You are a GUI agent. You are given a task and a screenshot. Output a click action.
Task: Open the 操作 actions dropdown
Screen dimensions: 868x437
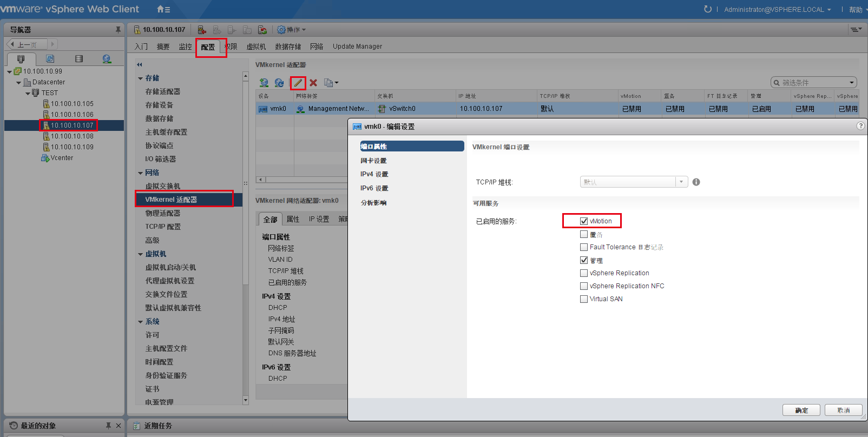click(292, 30)
